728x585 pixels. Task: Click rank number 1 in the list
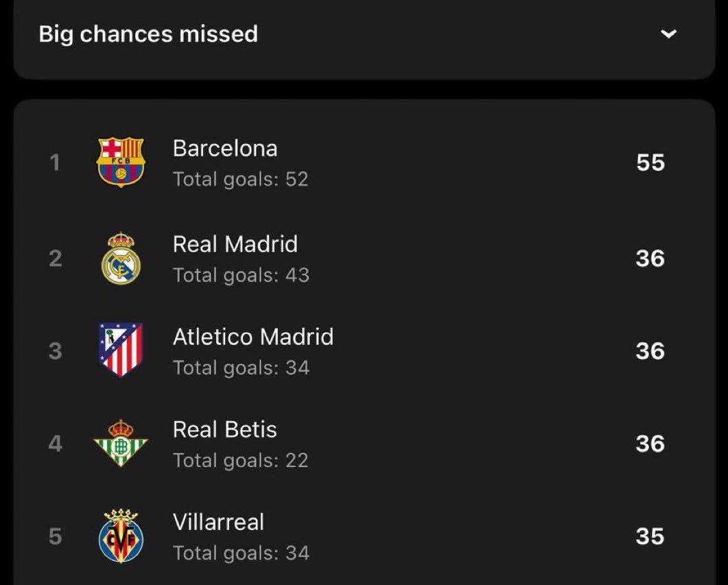click(55, 163)
